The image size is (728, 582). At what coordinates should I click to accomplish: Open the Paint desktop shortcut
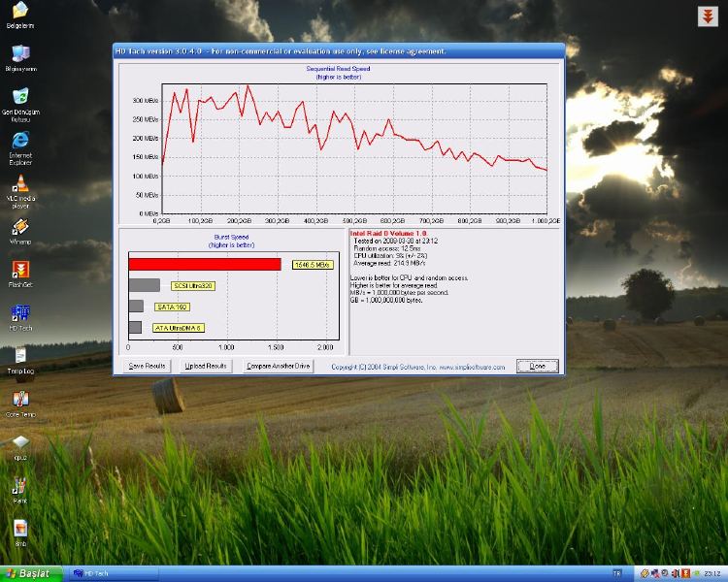pyautogui.click(x=20, y=485)
